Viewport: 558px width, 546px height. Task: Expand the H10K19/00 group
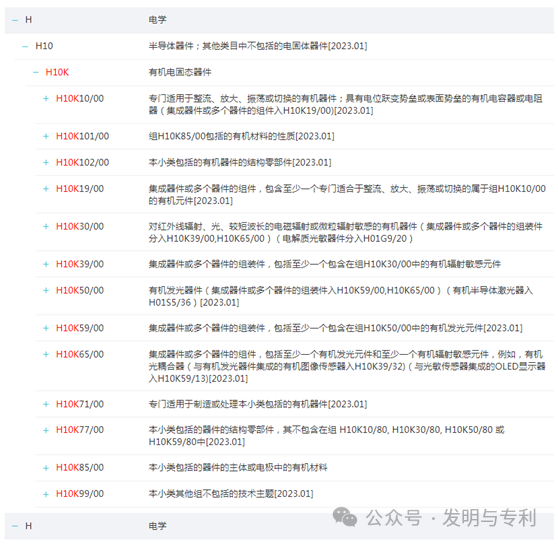[46, 189]
